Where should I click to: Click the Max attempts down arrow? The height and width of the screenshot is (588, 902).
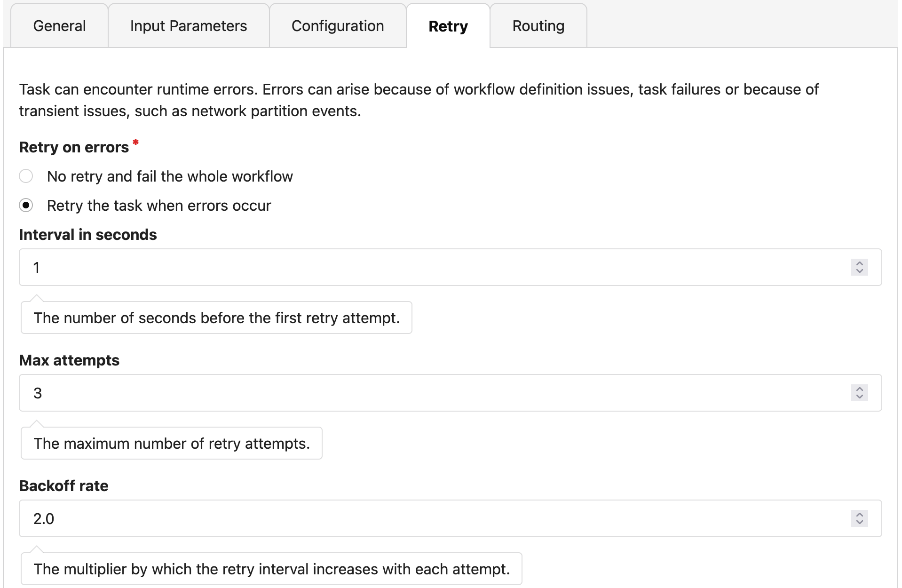click(859, 397)
